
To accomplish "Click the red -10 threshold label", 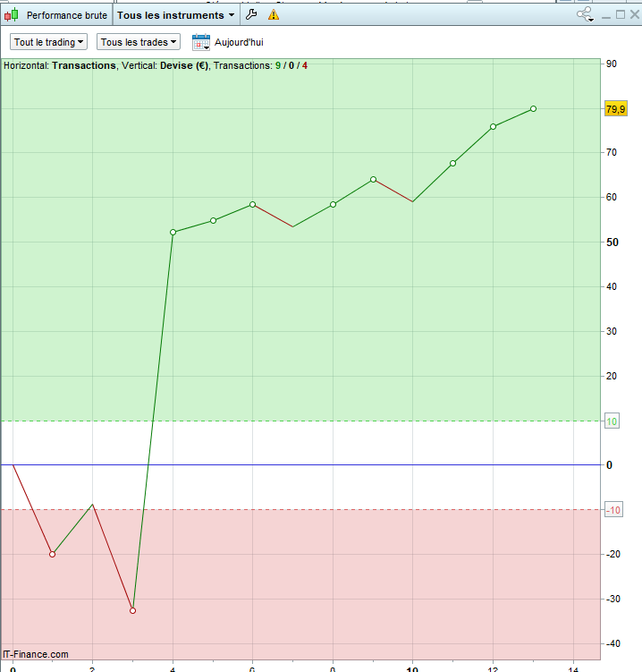I will tap(613, 509).
